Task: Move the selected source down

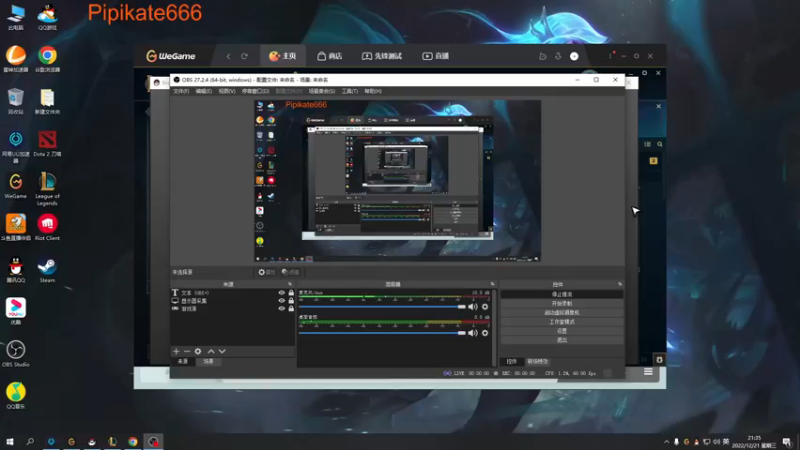Action: click(222, 352)
